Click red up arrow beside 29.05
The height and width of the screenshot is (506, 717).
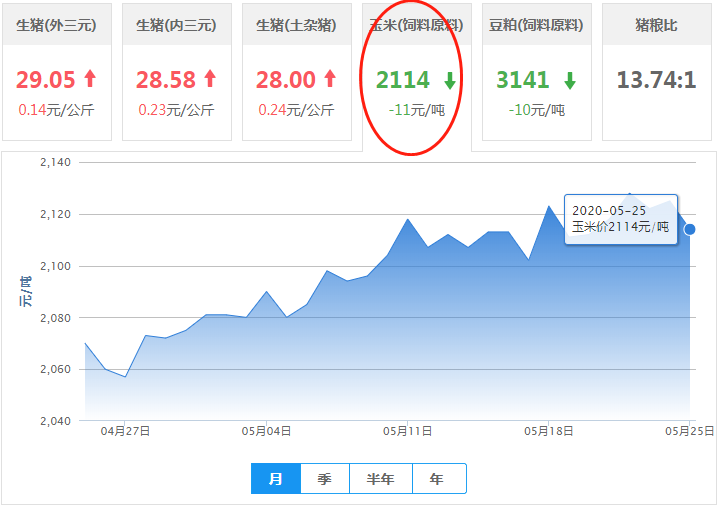click(x=90, y=78)
